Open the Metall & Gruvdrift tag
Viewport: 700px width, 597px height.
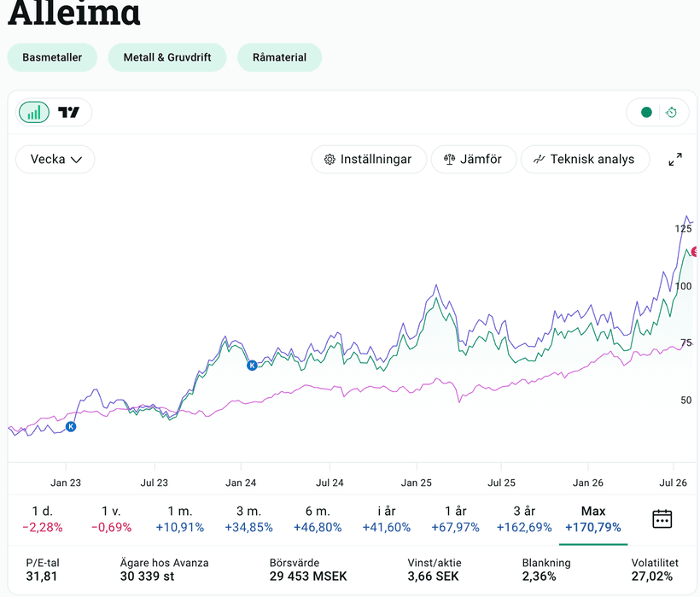pyautogui.click(x=167, y=57)
